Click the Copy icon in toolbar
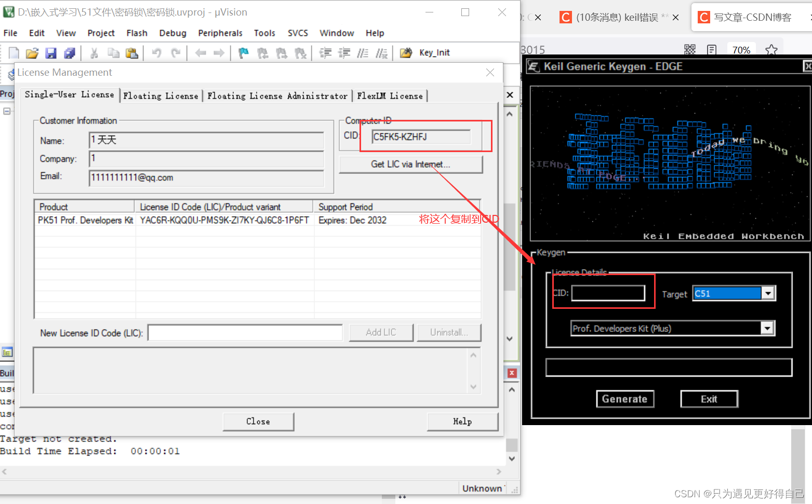The height and width of the screenshot is (504, 812). (113, 53)
